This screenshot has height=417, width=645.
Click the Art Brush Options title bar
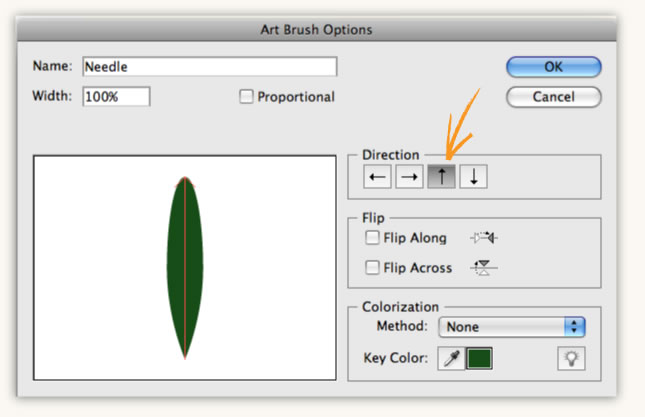point(316,30)
